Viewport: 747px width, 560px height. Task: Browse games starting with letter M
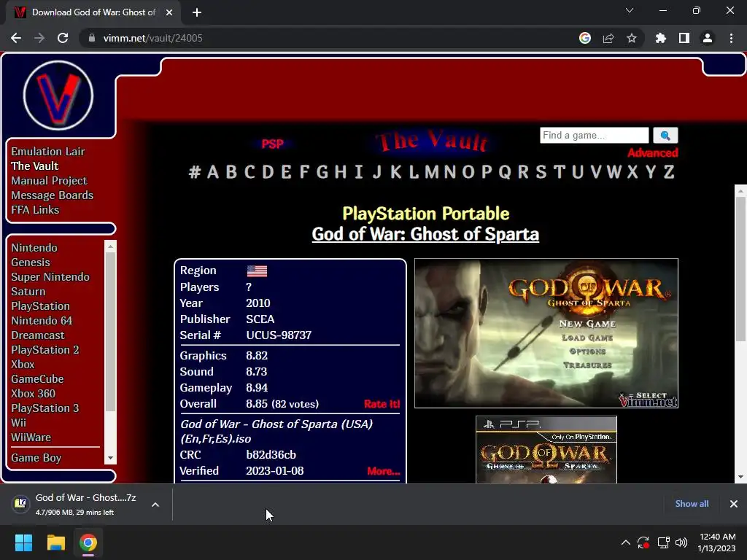432,171
